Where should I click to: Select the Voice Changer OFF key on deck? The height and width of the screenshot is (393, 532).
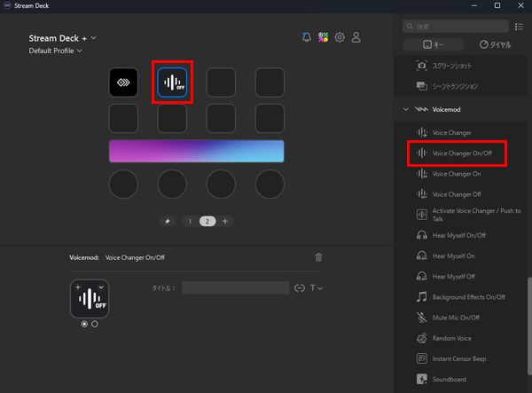[x=172, y=83]
